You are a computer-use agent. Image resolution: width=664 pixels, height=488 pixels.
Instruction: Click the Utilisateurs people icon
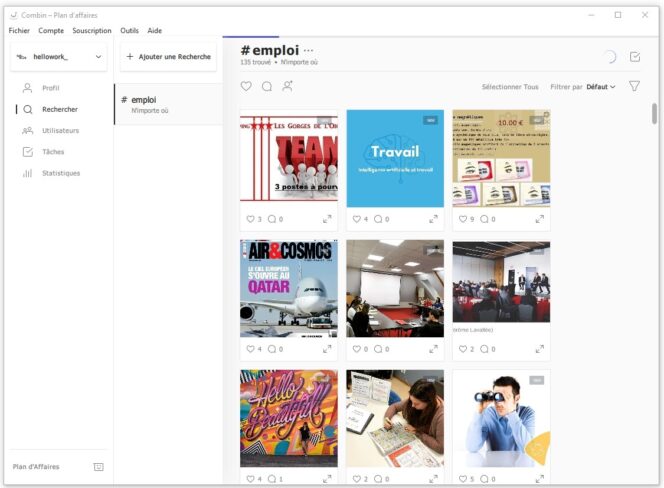click(28, 130)
